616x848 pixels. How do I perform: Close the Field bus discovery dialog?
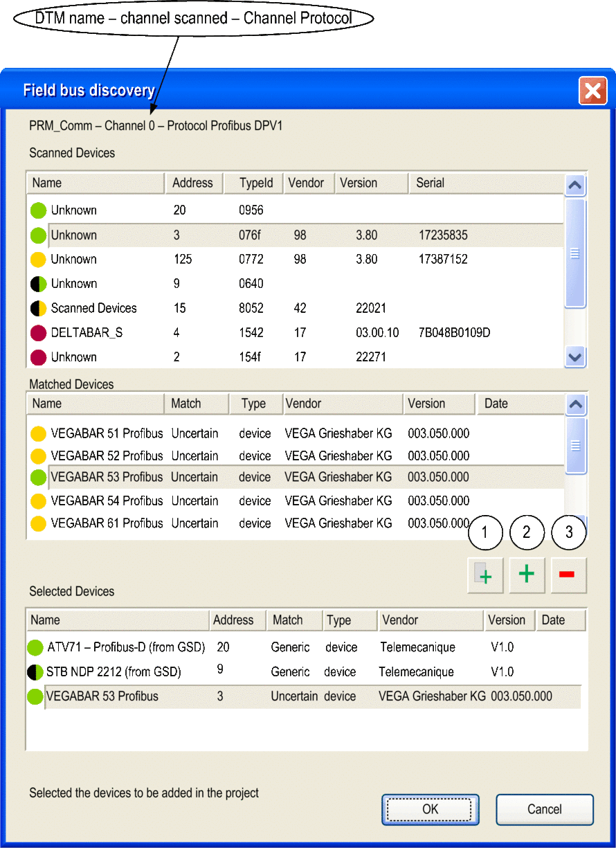[x=592, y=91]
